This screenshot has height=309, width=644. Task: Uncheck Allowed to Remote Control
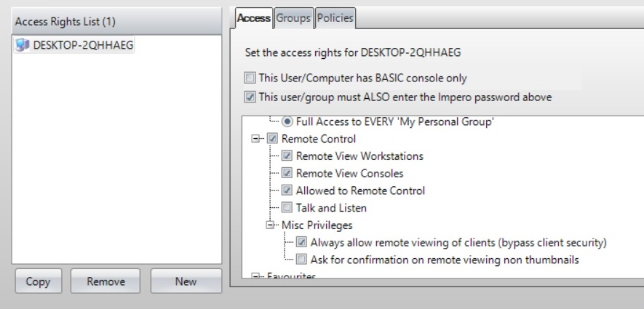click(287, 190)
